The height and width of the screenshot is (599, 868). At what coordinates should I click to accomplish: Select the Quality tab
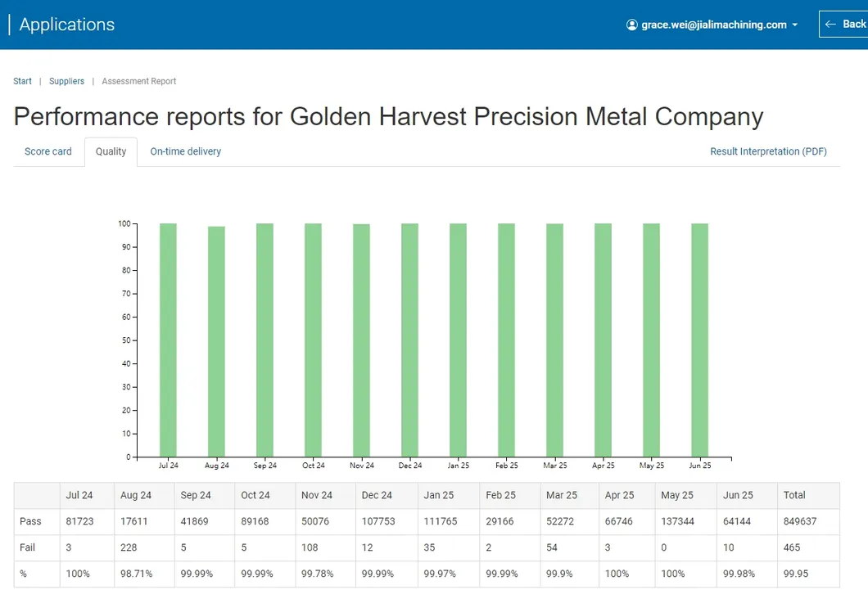pos(111,151)
